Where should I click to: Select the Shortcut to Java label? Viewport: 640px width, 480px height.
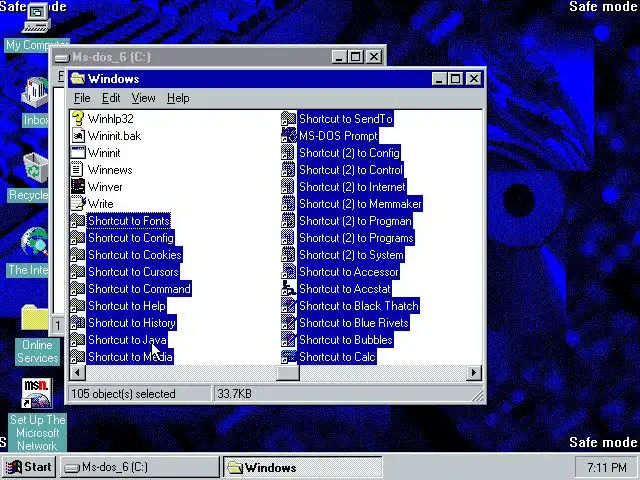tap(127, 340)
